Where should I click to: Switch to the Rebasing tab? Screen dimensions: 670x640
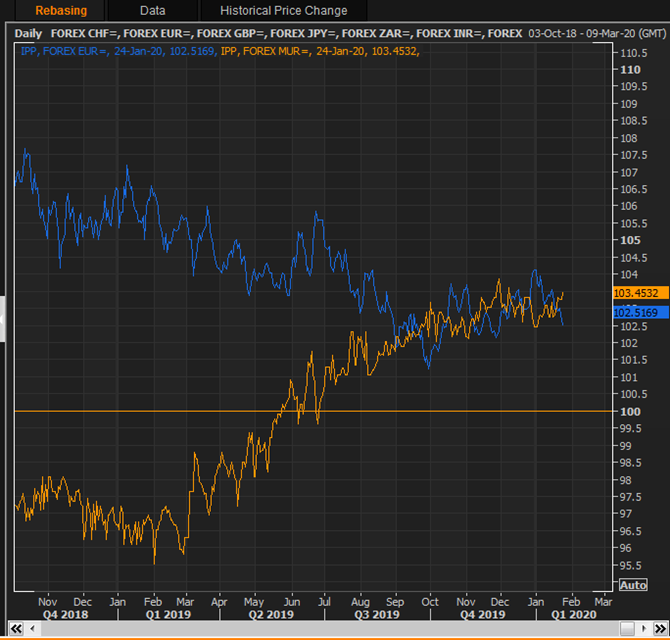pyautogui.click(x=61, y=10)
